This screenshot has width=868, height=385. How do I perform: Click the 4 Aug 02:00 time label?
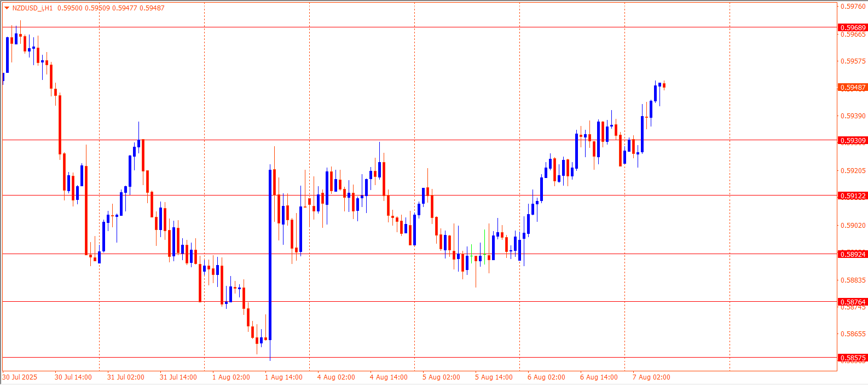point(336,377)
